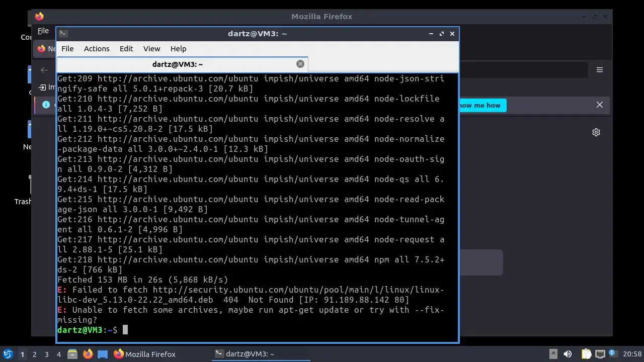Screen dimensions: 644x362
Task: Close the terminal window
Action: click(452, 34)
